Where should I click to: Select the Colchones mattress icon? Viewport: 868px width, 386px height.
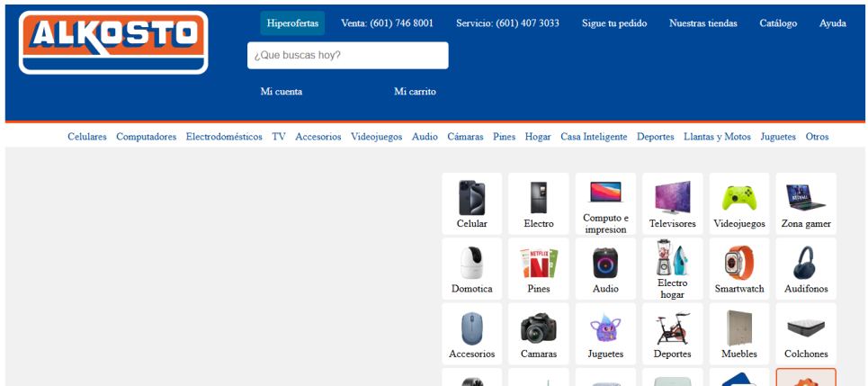806,328
